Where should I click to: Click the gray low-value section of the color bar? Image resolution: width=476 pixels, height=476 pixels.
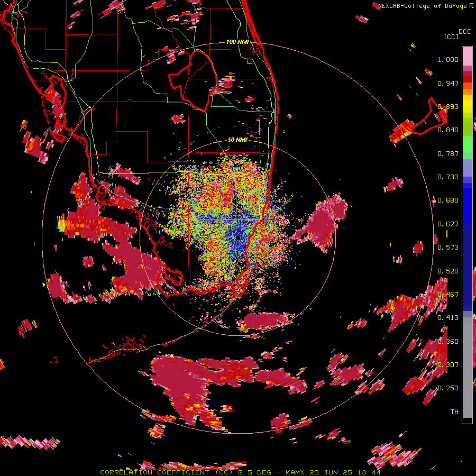[x=467, y=368]
